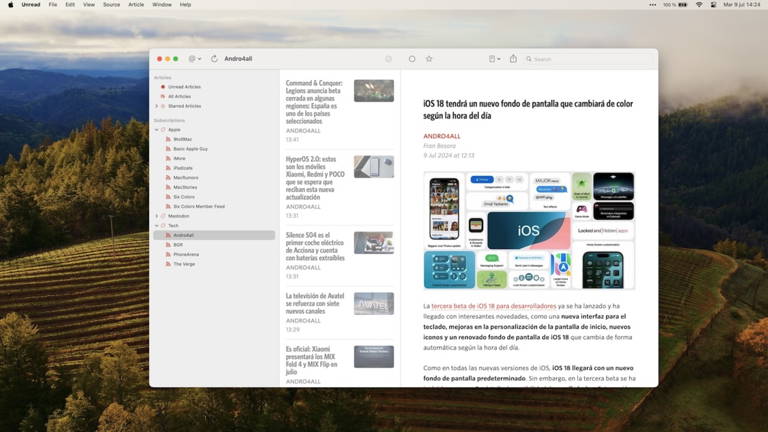Click the feed icon beside Basic Apple Guy
This screenshot has width=768, height=432.
tap(168, 149)
